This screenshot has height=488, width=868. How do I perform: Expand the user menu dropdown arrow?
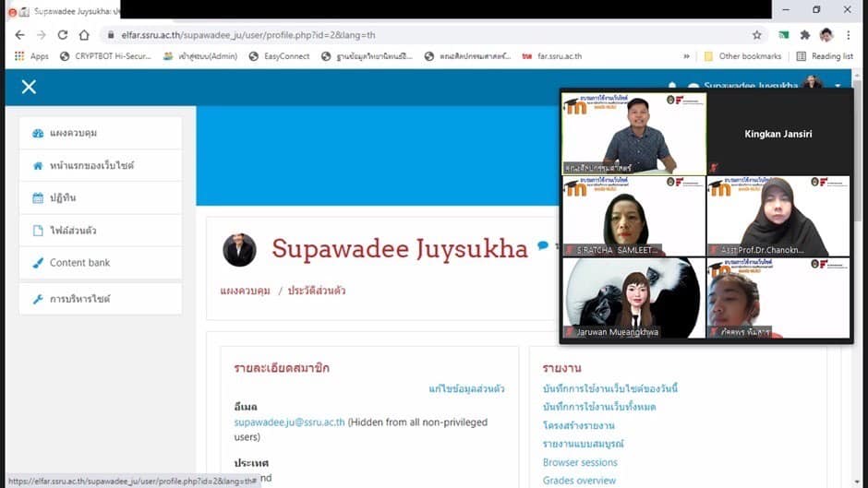(x=838, y=86)
